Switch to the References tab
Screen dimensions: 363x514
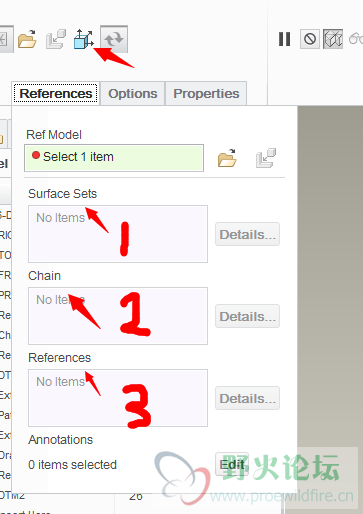(56, 93)
